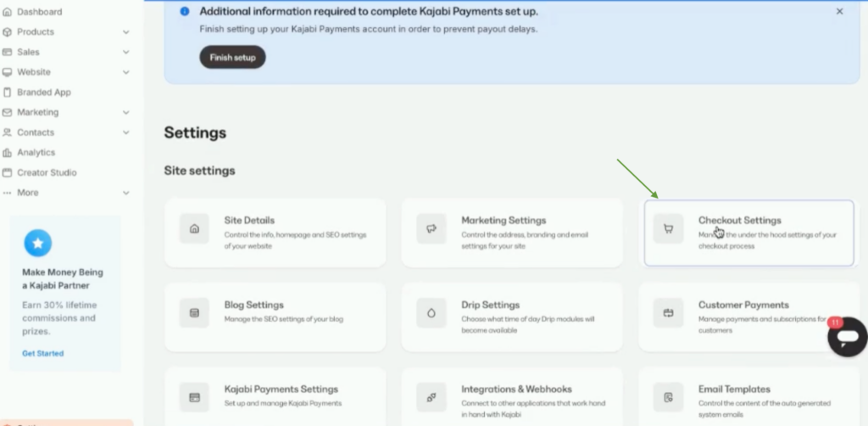
Task: Click 'Manage the SEO settings of your blog' text
Action: tap(283, 319)
